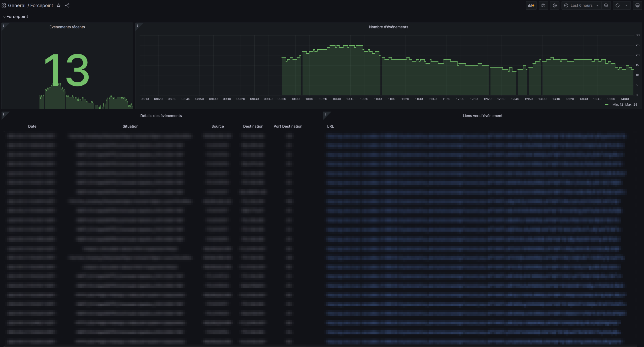Open the Nombre d'événements panel title menu
The width and height of the screenshot is (644, 347).
[388, 27]
